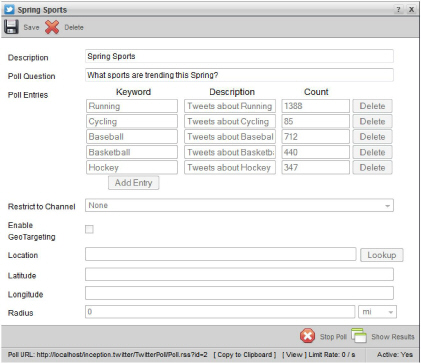Delete the Cycling poll entry

(372, 121)
